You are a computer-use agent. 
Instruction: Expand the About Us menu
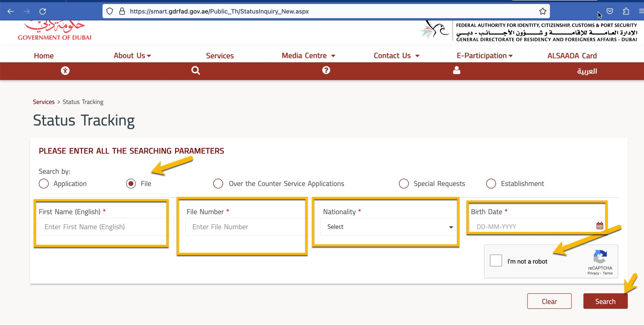click(x=132, y=55)
